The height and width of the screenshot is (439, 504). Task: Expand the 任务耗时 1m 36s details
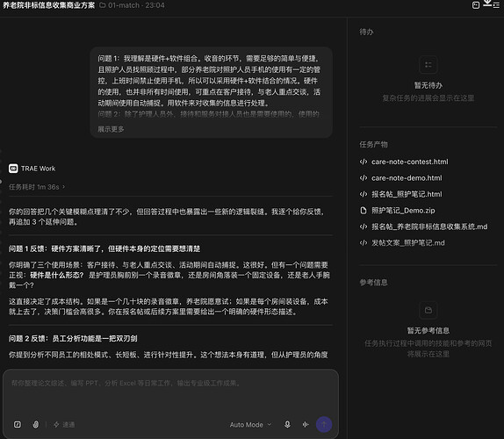click(x=37, y=187)
